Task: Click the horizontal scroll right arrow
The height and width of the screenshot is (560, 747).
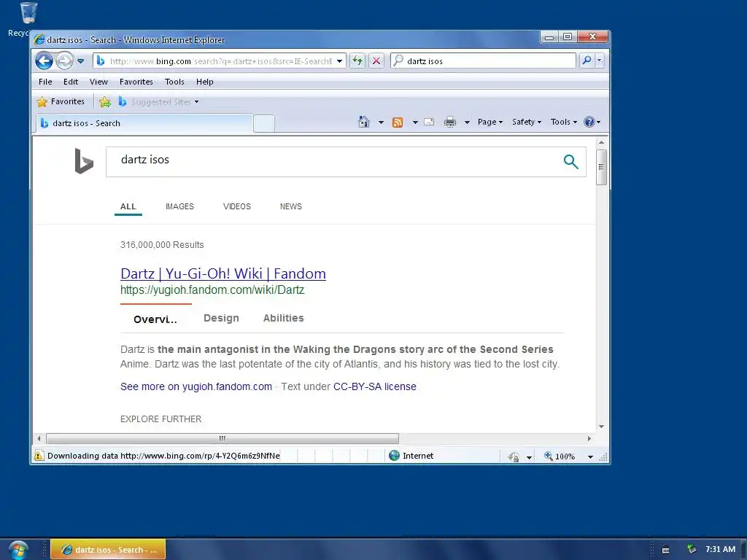Action: (x=589, y=438)
